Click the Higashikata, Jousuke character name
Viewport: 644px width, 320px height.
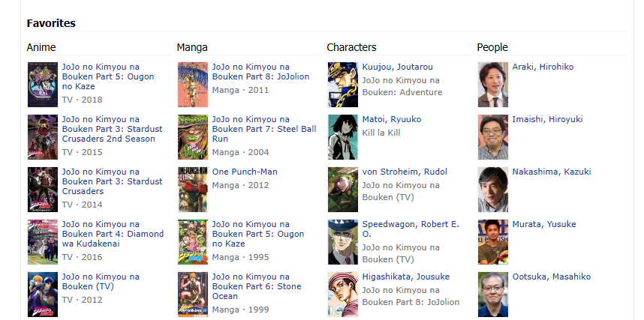tap(406, 277)
